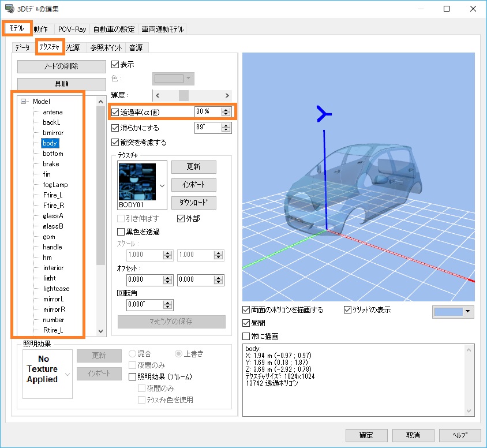487x448 pixels.
Task: Switch to the POV-Ray tab
Action: [x=72, y=29]
